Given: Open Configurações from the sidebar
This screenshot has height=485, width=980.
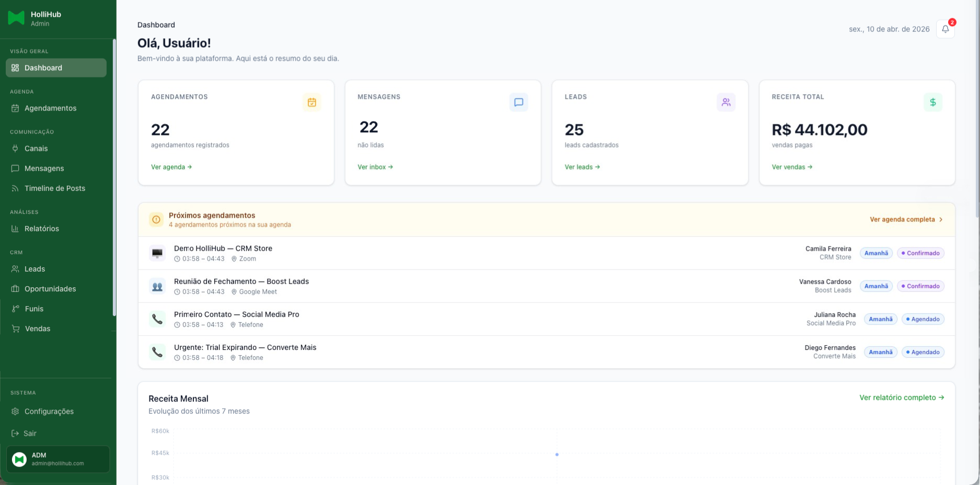Looking at the screenshot, I should tap(49, 412).
